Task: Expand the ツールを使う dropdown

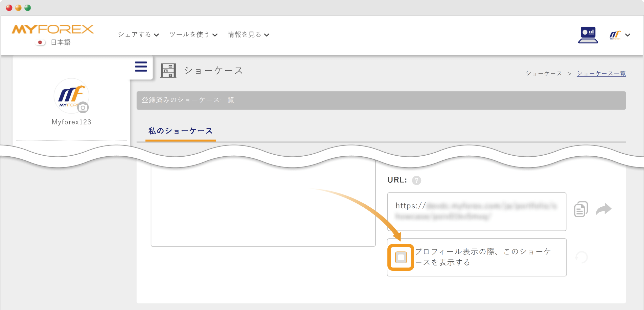Action: (x=193, y=34)
